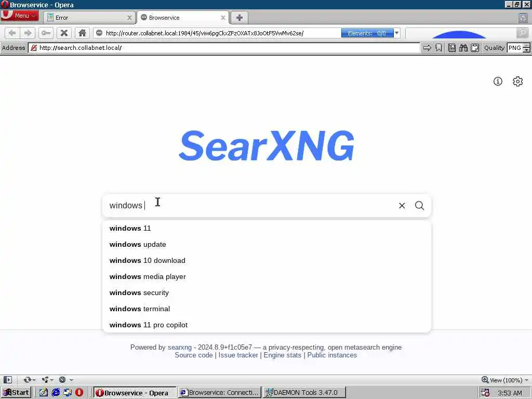Viewport: 532px width, 399px height.
Task: Toggle Opera panel sidebar icon
Action: (8, 380)
